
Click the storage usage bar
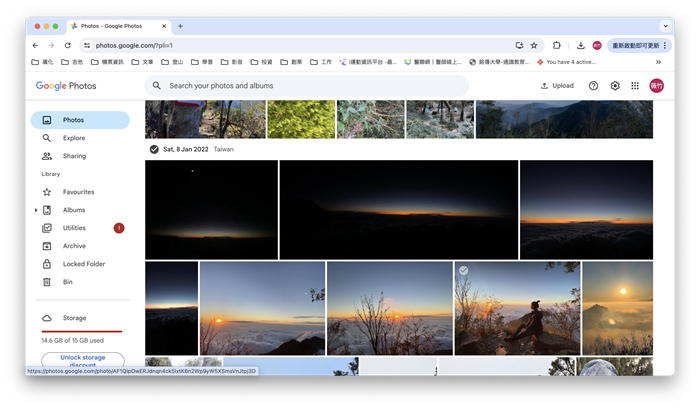tap(81, 330)
